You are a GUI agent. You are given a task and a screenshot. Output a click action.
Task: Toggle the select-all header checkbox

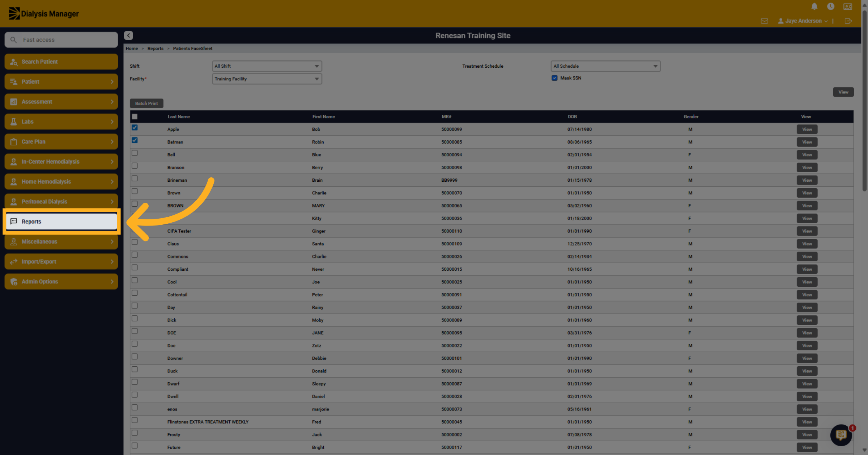click(x=135, y=117)
